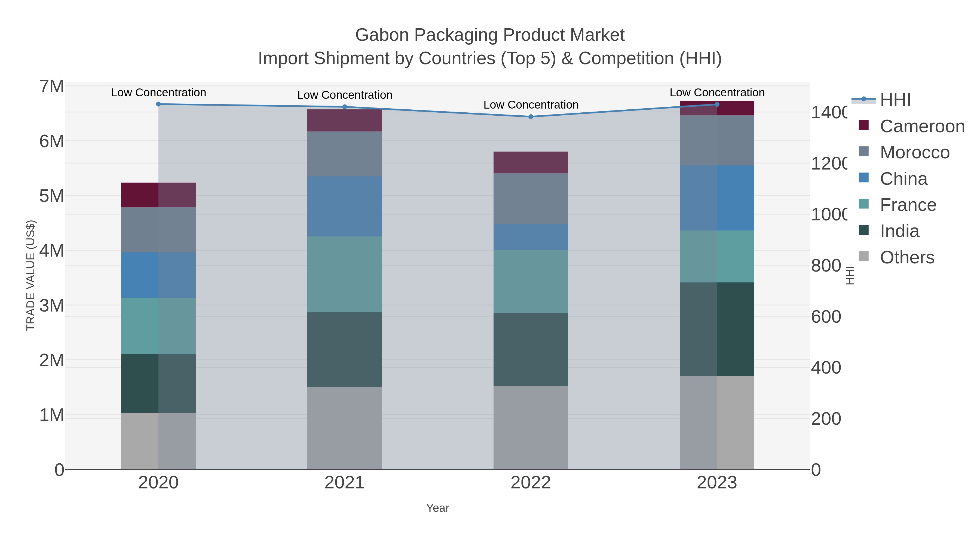Click the 2021 India bar segment
Image resolution: width=980 pixels, height=551 pixels.
[345, 349]
